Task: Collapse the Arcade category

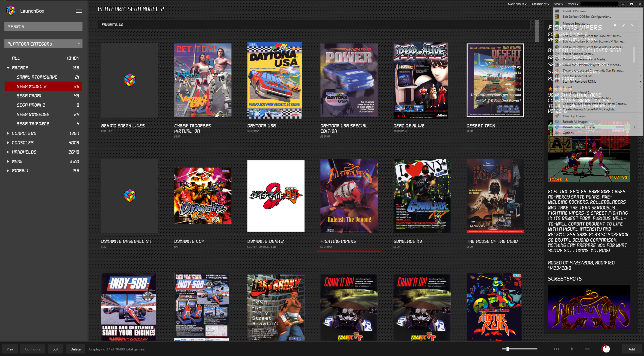Action: click(x=8, y=68)
